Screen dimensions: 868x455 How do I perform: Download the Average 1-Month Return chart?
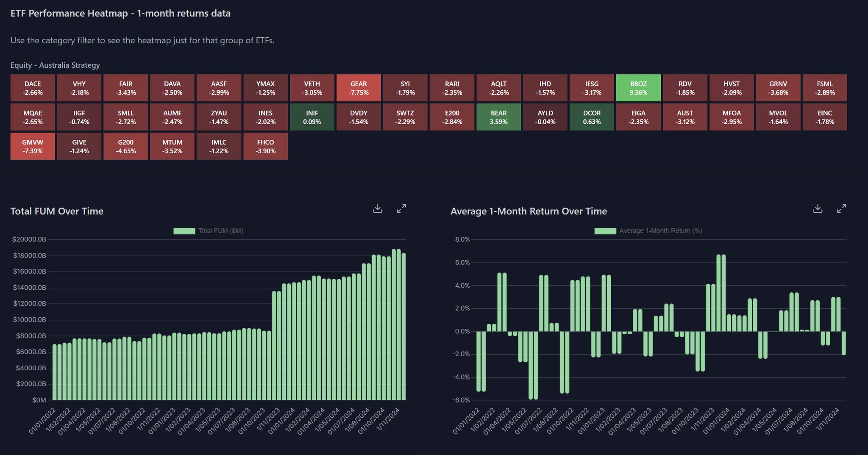click(x=818, y=208)
